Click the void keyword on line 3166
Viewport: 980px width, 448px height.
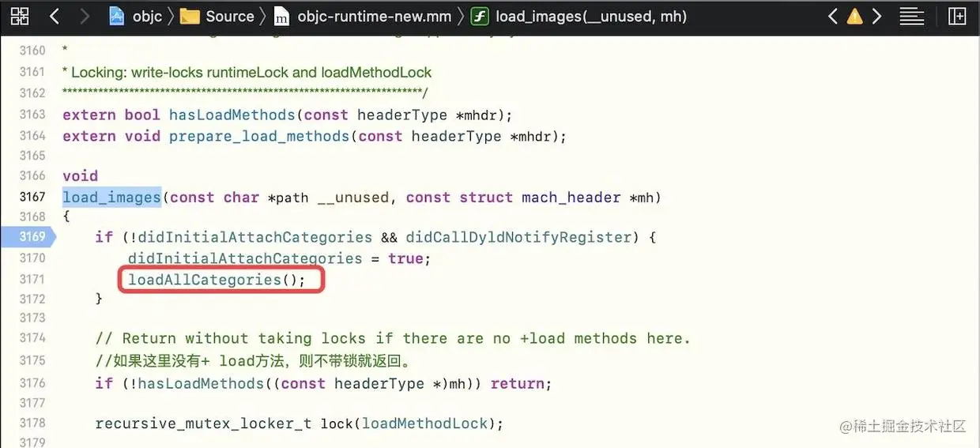pos(80,175)
